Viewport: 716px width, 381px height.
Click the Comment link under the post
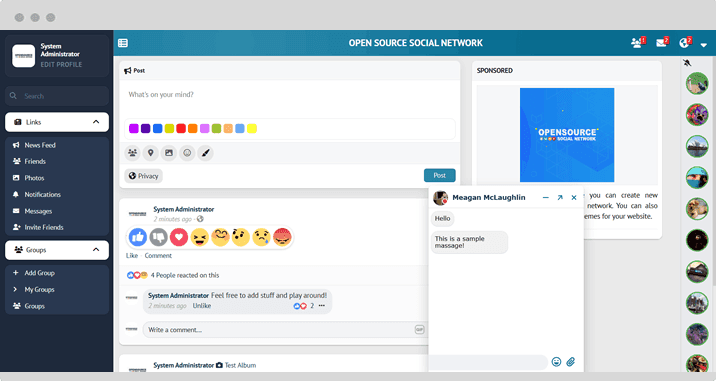point(158,256)
